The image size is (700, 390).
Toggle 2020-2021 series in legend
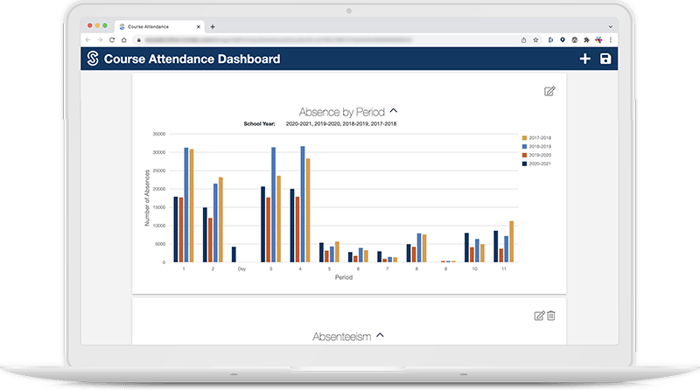(536, 164)
